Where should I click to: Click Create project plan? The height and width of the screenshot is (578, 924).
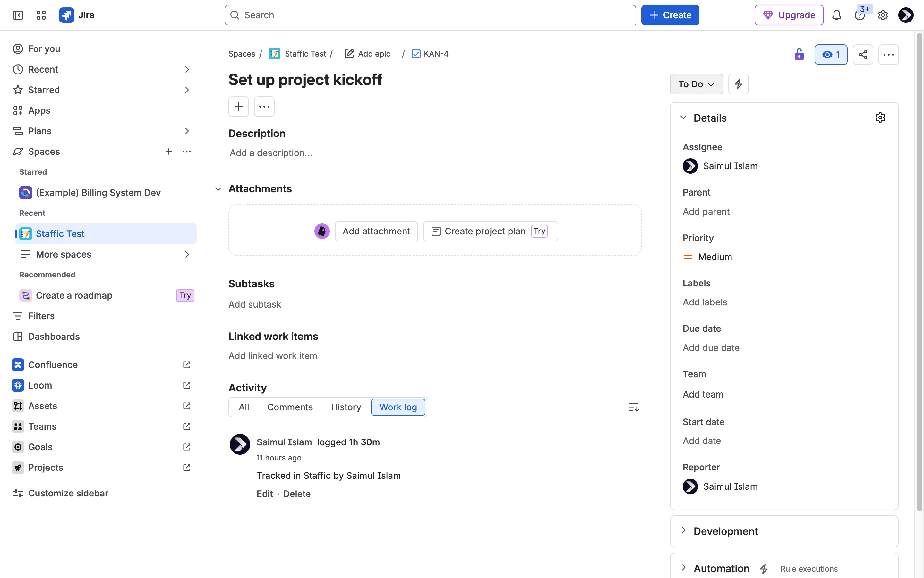coord(490,231)
